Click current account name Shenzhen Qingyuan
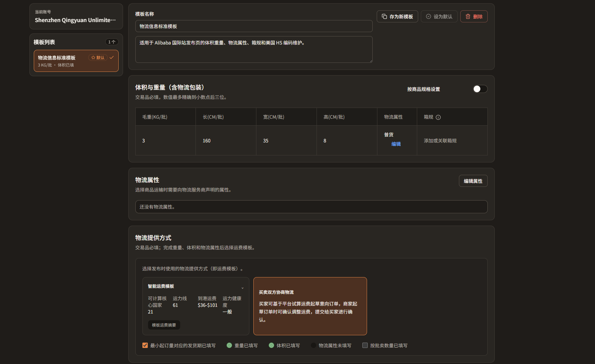595x364 pixels. pyautogui.click(x=75, y=20)
